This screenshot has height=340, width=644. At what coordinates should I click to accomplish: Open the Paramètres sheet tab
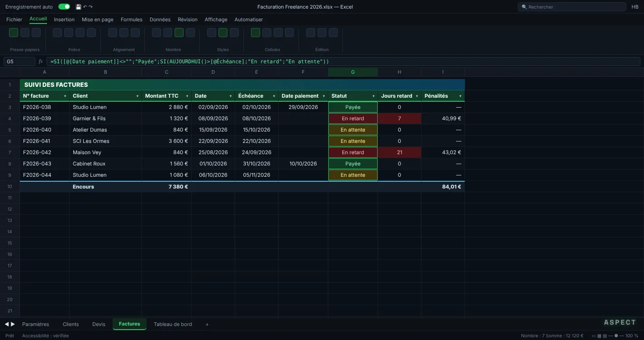(x=36, y=324)
